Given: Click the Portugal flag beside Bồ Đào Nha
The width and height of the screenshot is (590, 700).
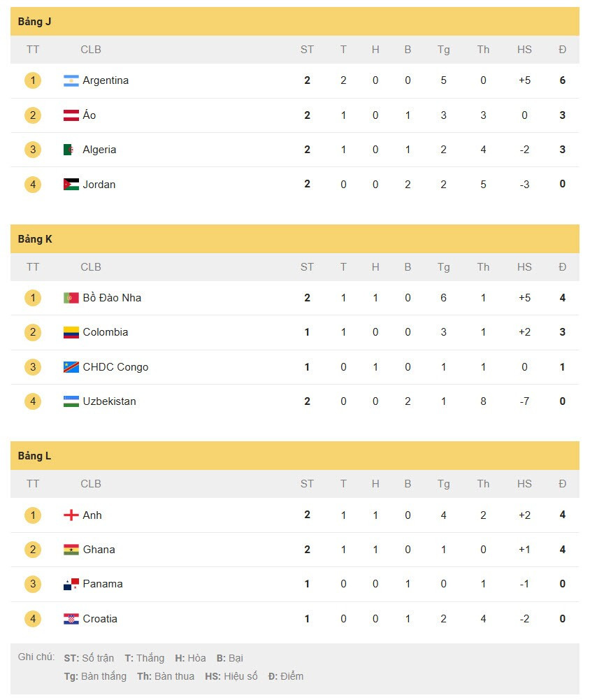Looking at the screenshot, I should (71, 298).
